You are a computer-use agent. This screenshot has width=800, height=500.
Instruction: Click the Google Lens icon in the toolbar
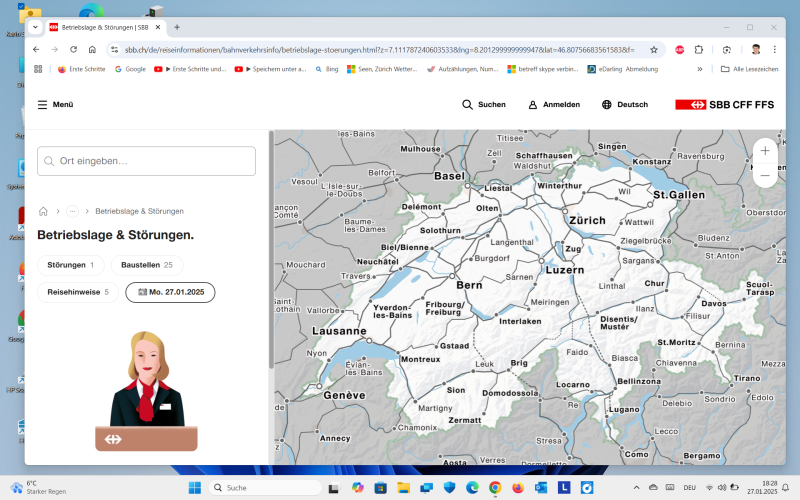(x=727, y=49)
